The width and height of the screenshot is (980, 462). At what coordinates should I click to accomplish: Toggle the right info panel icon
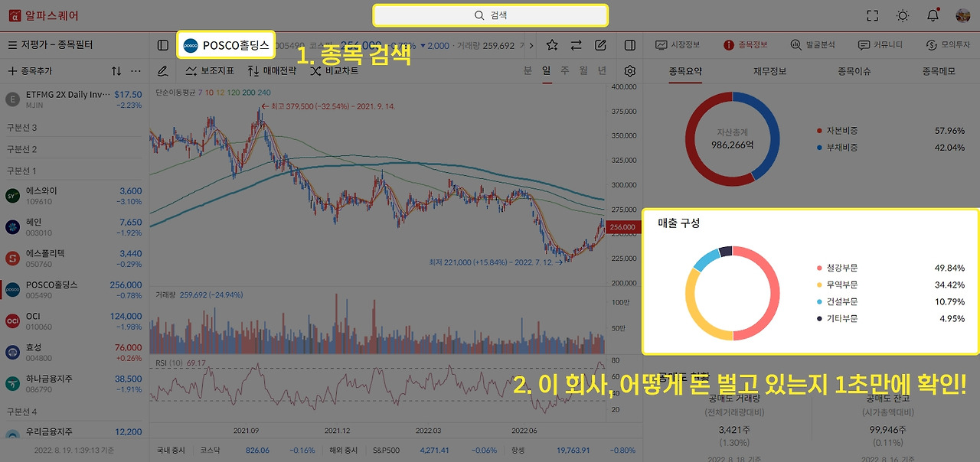click(630, 45)
